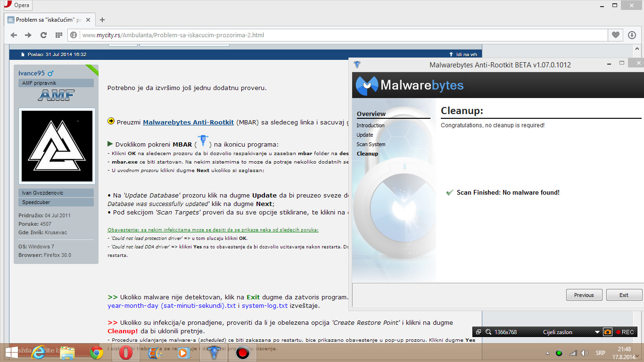This screenshot has width=644, height=362.
Task: Take a screenshot with the recorder camera icon
Action: click(x=608, y=332)
